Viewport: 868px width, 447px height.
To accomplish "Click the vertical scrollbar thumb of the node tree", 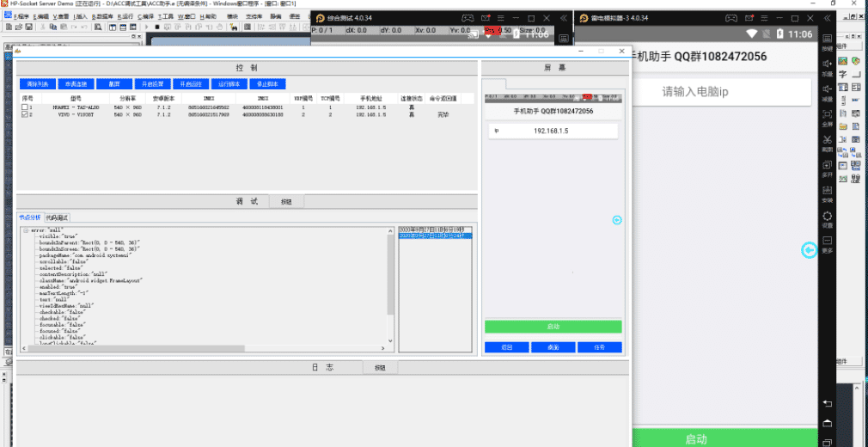I will pos(390,274).
